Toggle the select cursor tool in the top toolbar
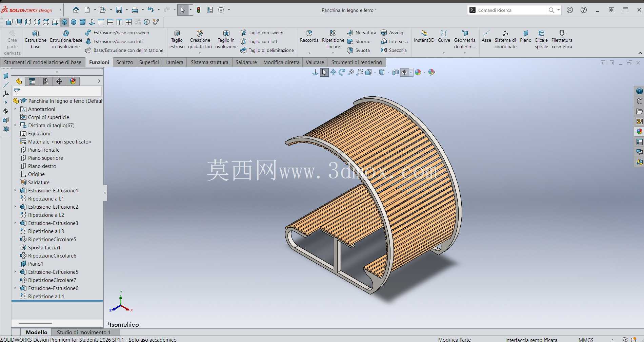This screenshot has height=342, width=644. 183,10
